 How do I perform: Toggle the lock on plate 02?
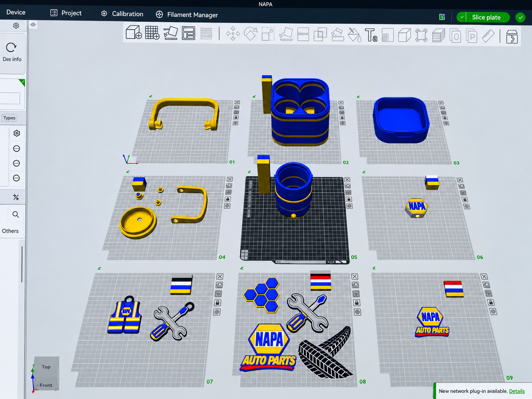tap(341, 117)
